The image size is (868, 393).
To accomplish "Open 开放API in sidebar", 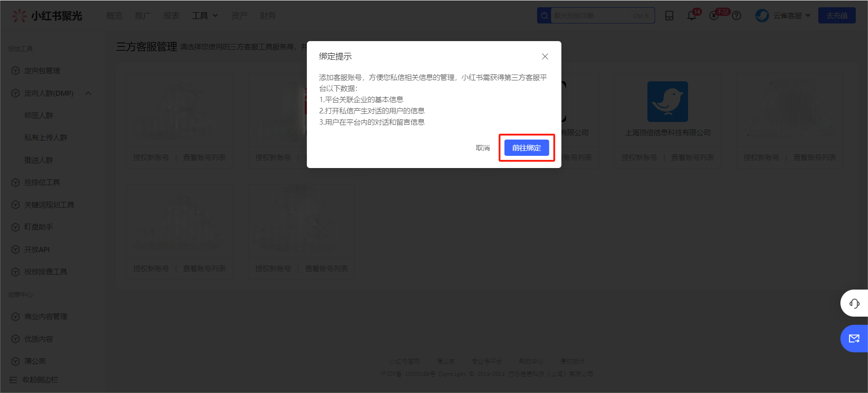I will (37, 249).
